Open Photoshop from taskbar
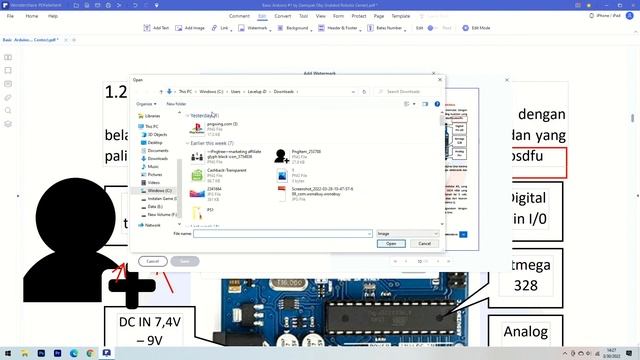The width and height of the screenshot is (640, 360). [41, 353]
